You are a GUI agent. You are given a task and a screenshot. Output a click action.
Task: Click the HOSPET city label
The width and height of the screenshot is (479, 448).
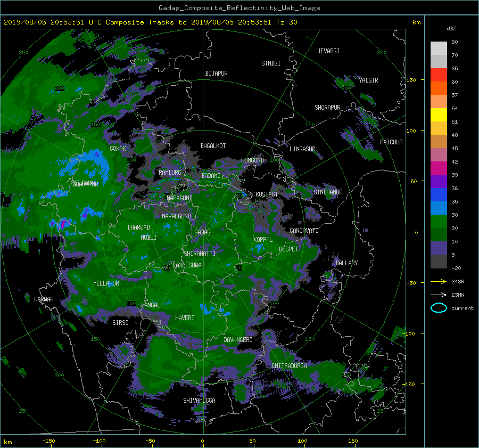click(x=288, y=249)
